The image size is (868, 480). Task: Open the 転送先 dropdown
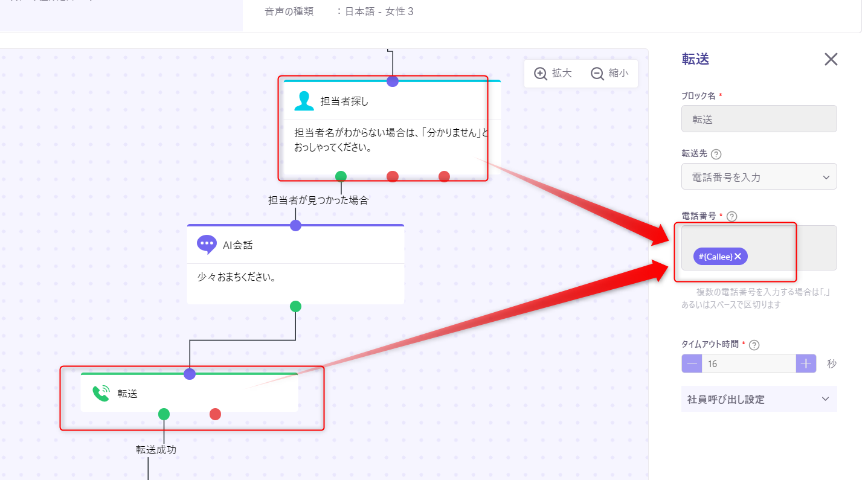pos(759,177)
